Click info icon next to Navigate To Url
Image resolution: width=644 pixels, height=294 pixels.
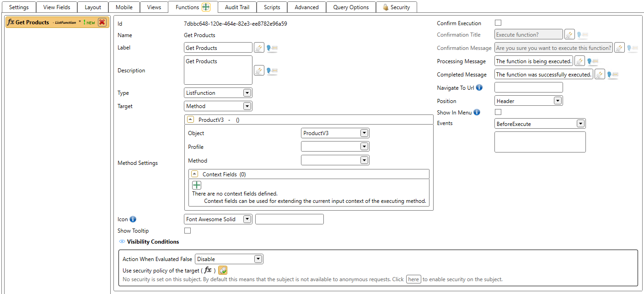point(479,88)
